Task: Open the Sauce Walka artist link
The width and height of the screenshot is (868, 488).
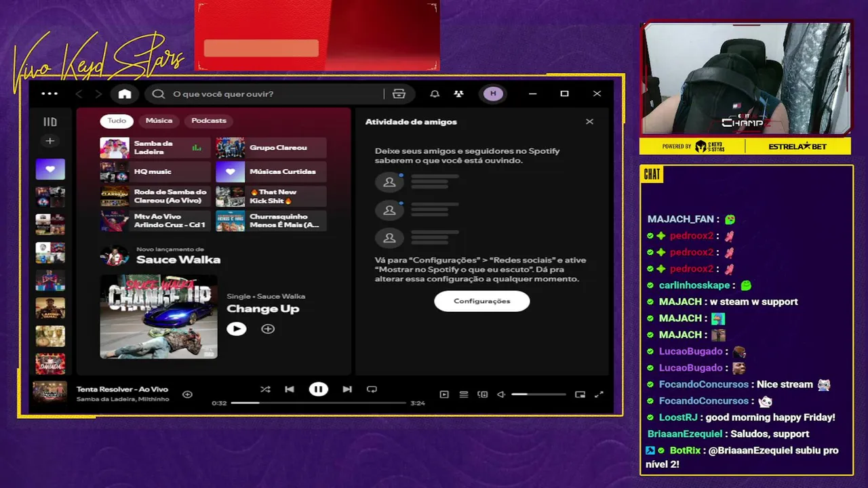Action: point(178,260)
